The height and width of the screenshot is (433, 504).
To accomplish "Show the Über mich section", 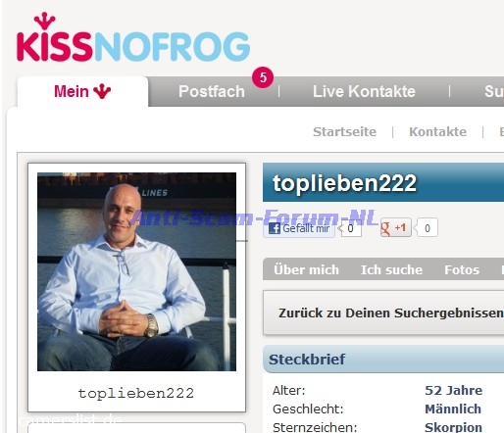I will (x=306, y=270).
